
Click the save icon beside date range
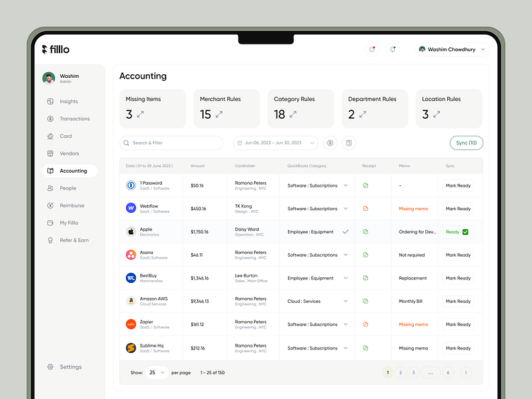[348, 143]
